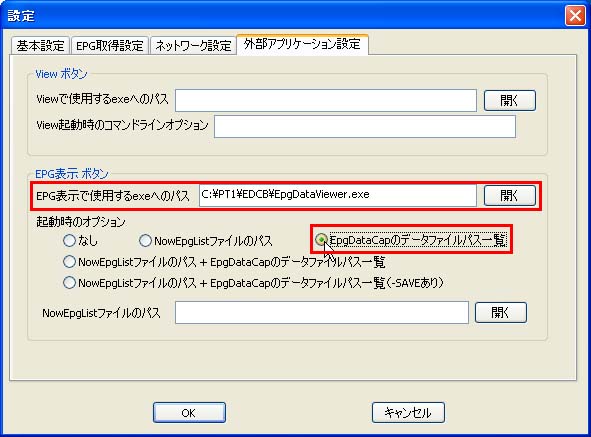Open the EPG取得設定 tab
This screenshot has width=591, height=437.
(110, 46)
